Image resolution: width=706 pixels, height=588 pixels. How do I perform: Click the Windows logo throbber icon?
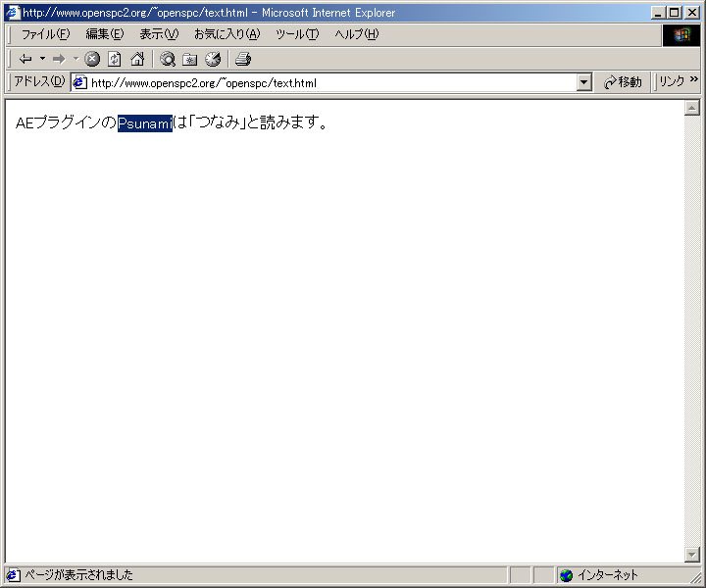pyautogui.click(x=681, y=35)
